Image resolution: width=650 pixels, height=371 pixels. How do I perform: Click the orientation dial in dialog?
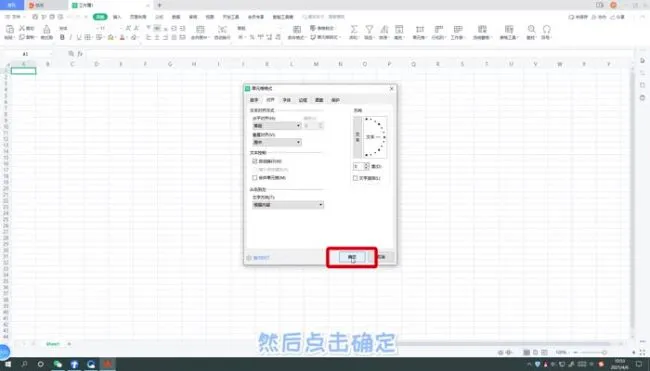[x=375, y=137]
